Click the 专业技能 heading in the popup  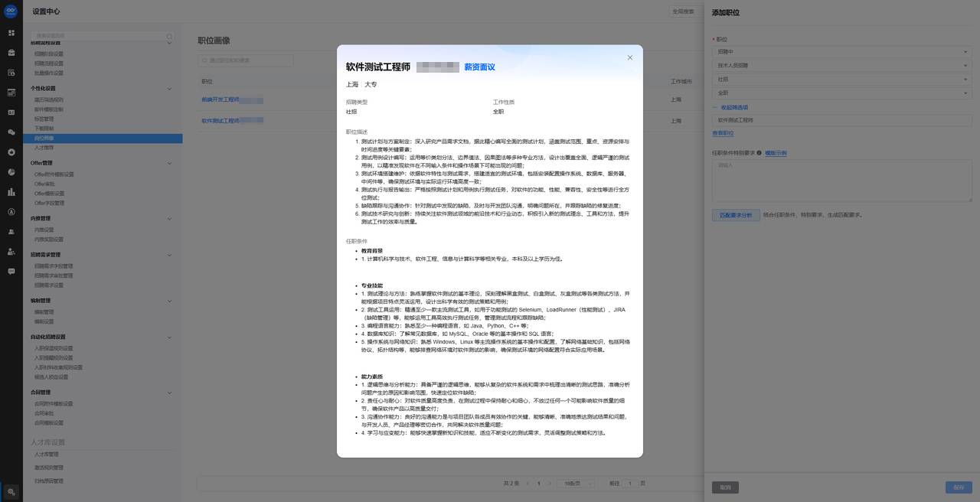pos(372,285)
